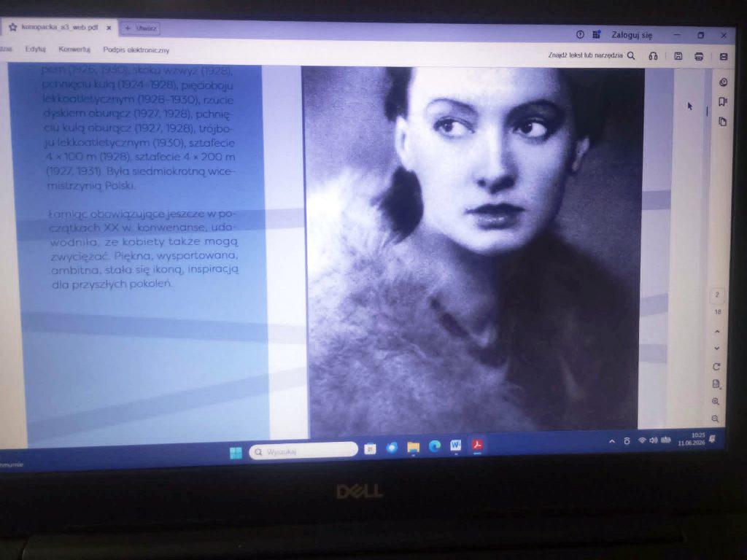This screenshot has width=747, height=560.
Task: Expand the hidden system tray icons chevron
Action: pos(612,441)
